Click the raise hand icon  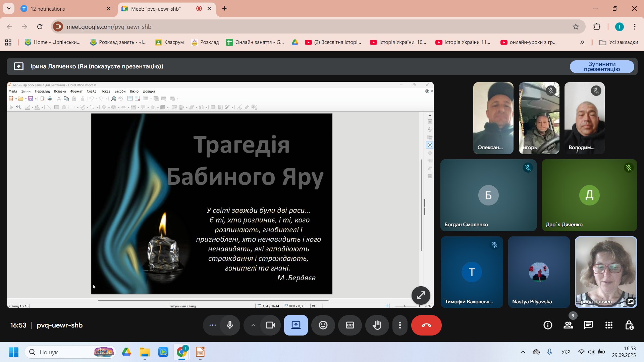tap(377, 325)
